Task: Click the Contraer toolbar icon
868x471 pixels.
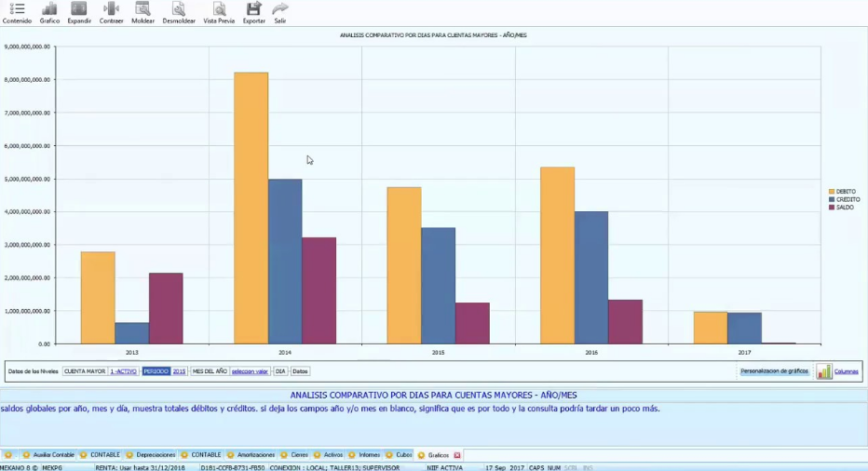Action: pyautogui.click(x=111, y=9)
